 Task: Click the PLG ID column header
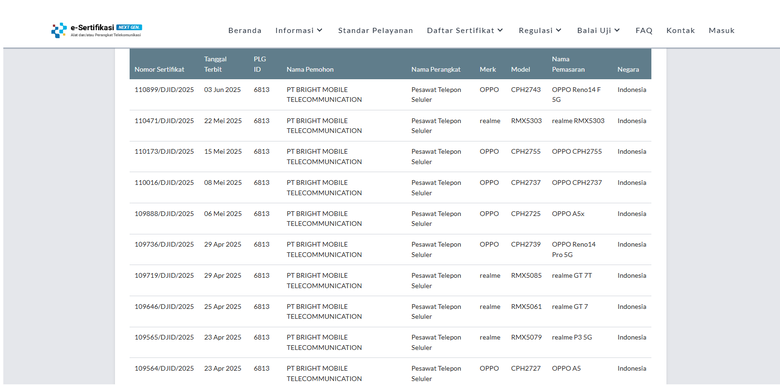pyautogui.click(x=260, y=64)
